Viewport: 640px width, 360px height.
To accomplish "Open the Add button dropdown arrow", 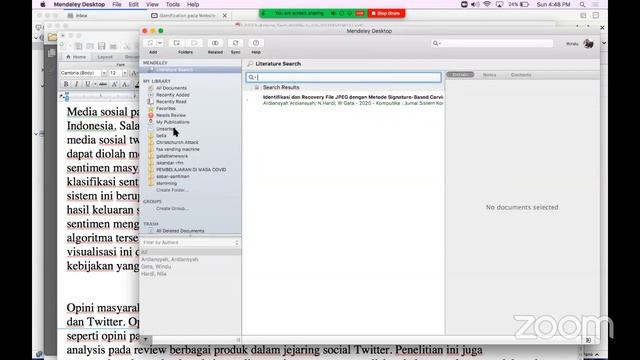I will [160, 43].
